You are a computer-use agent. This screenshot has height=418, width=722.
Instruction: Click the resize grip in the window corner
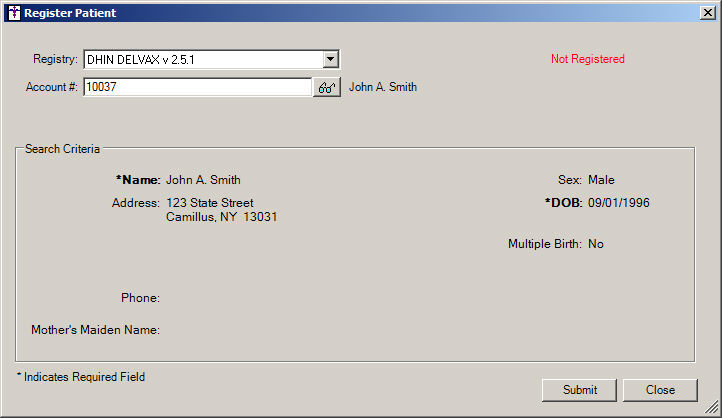[712, 407]
